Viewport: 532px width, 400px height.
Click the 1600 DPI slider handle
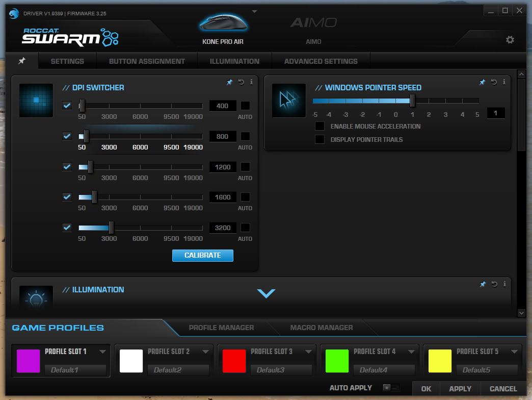coord(94,197)
